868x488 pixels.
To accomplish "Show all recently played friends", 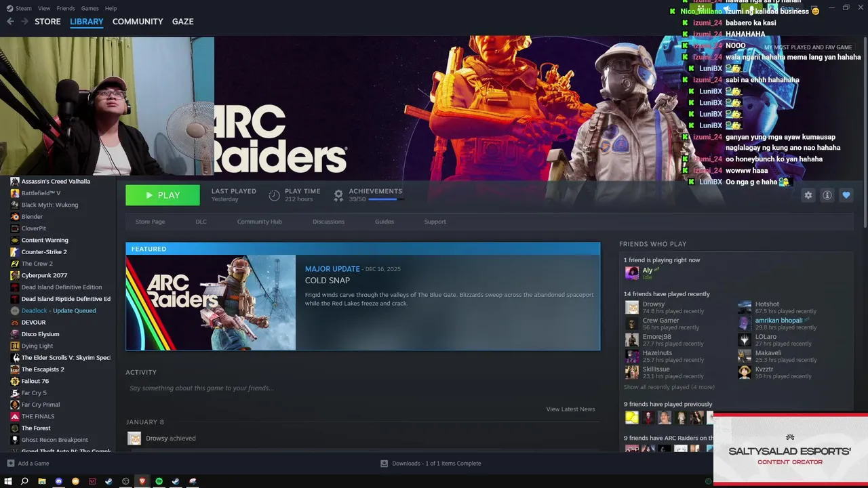I will 669,387.
